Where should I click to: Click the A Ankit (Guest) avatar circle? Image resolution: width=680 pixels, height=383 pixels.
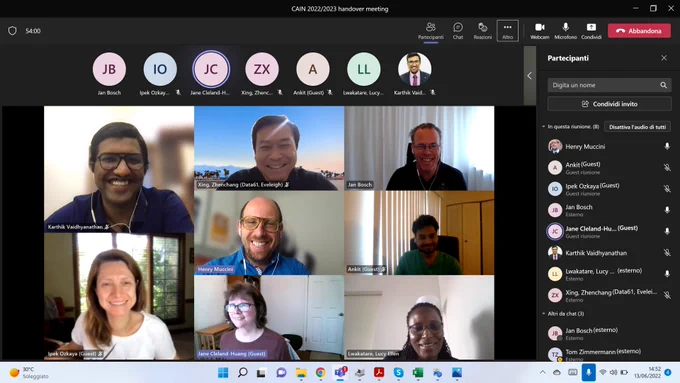pyautogui.click(x=313, y=69)
